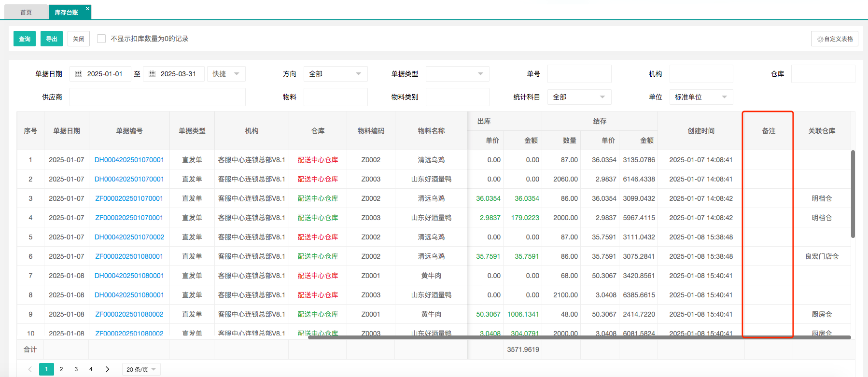Open the 单据类型 dropdown
Viewport: 868px width, 377px height.
click(x=457, y=74)
